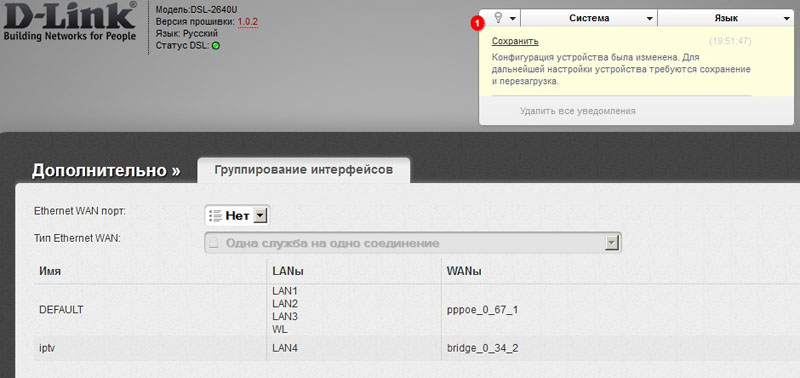Image resolution: width=800 pixels, height=378 pixels.
Task: Click the LANы column header
Action: click(288, 272)
